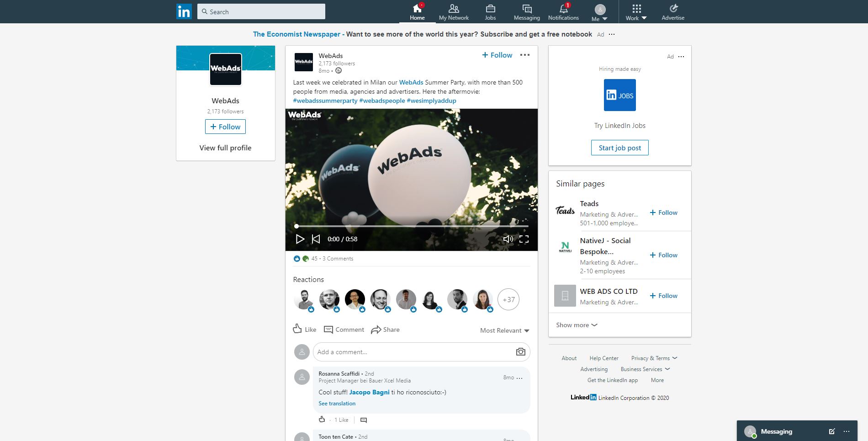Open the #webadspeople hashtag

coord(382,101)
